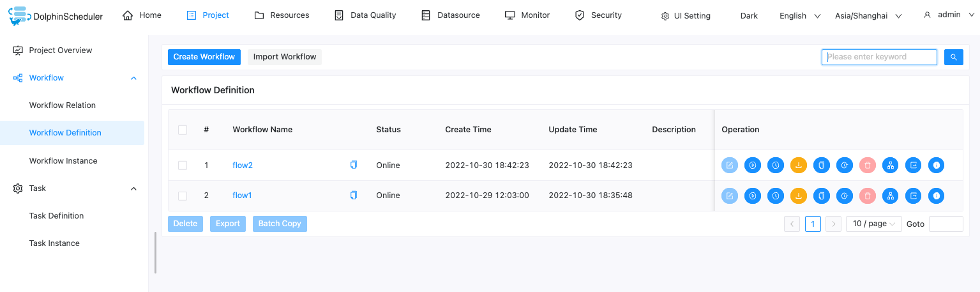Open UI Setting
Screen dimensions: 980x292
pyautogui.click(x=686, y=16)
